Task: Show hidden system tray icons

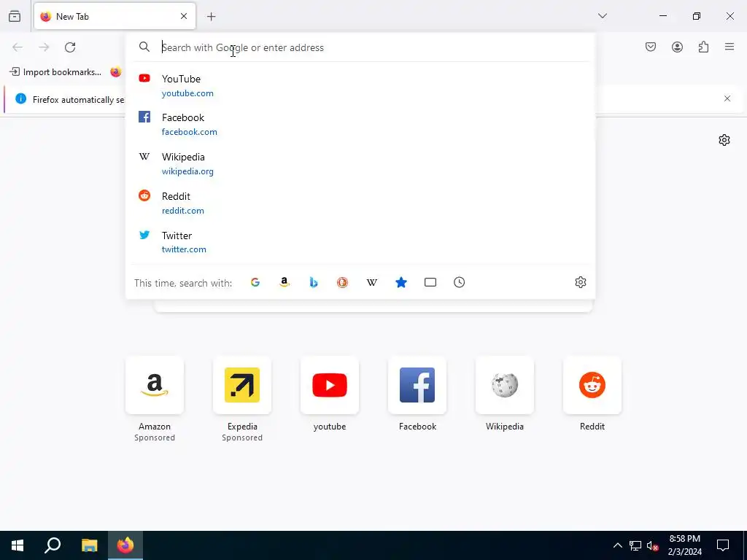Action: [x=617, y=545]
